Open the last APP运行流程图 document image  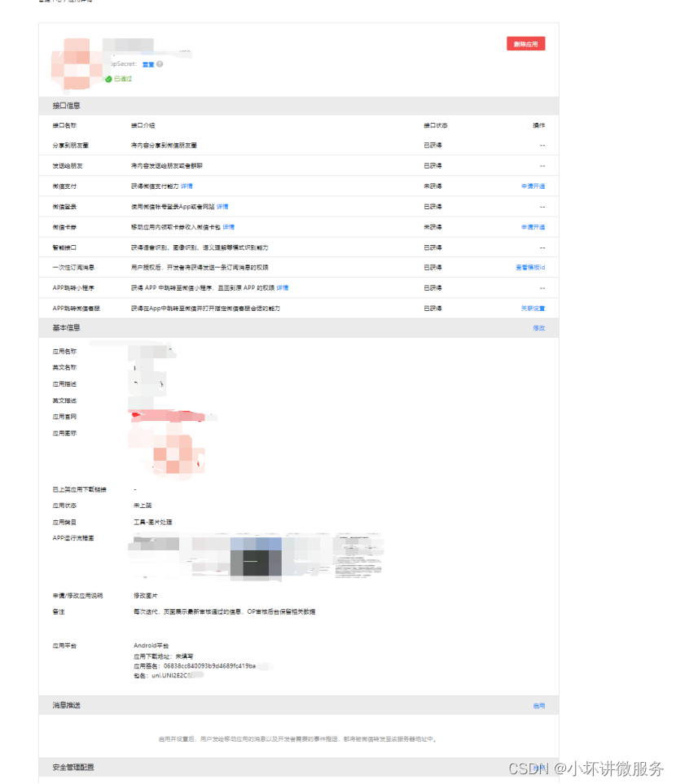(x=358, y=555)
